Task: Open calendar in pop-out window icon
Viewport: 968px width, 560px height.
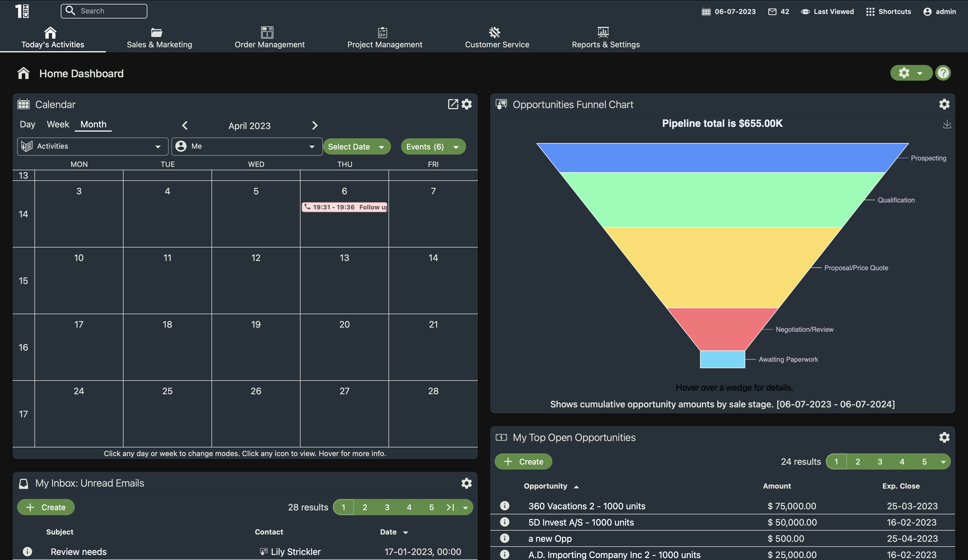Action: 453,104
